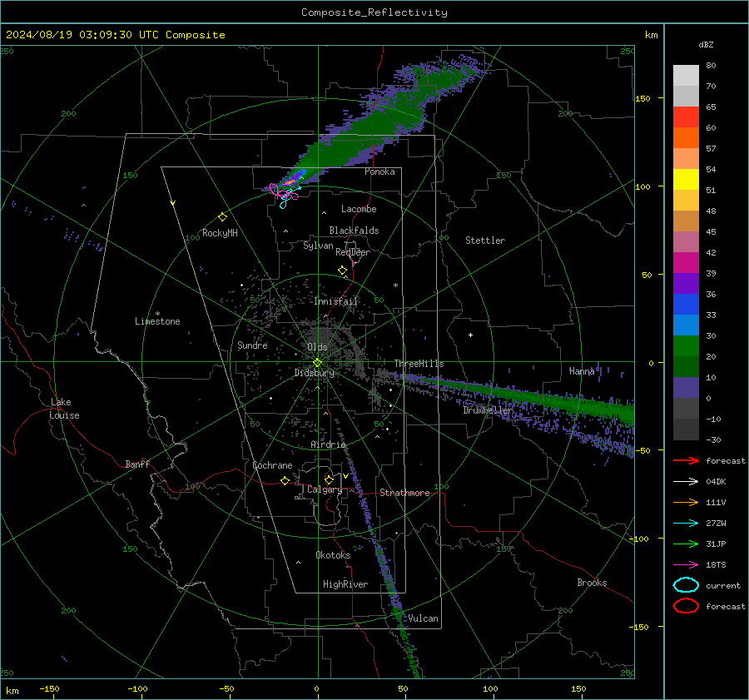This screenshot has height=700, width=749.
Task: Click the orange 111V arrow icon
Action: point(686,502)
